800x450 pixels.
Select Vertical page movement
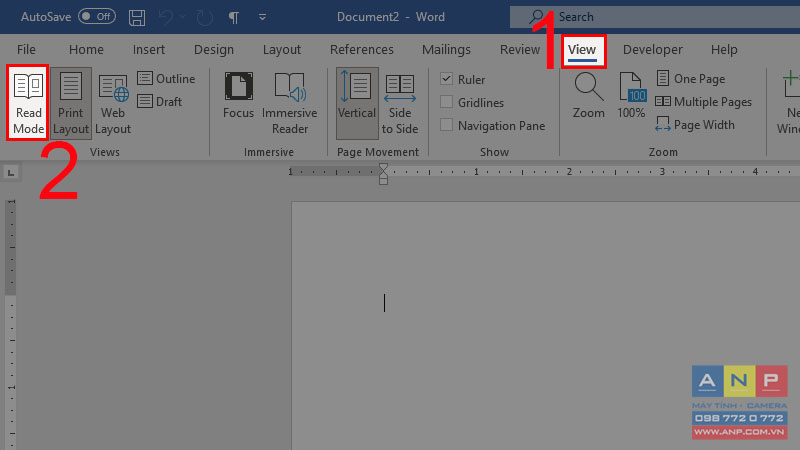[x=357, y=103]
